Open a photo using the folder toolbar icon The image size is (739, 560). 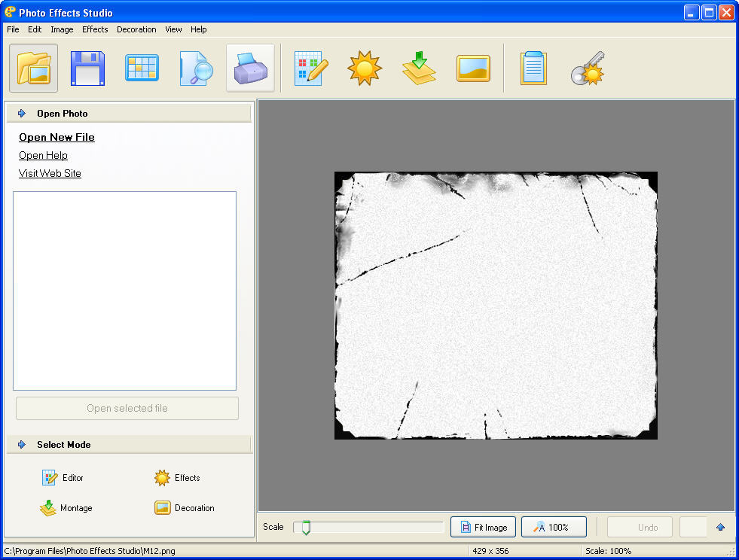click(33, 68)
